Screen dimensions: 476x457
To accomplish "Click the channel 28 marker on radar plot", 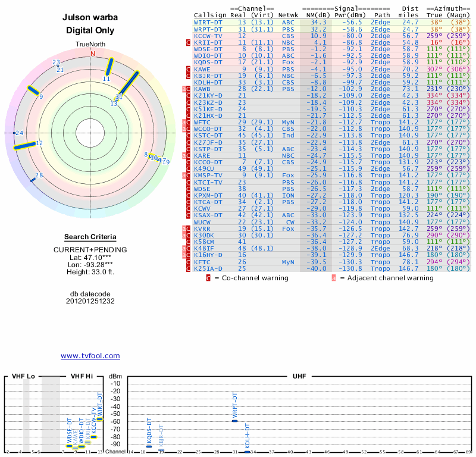I will pos(33,179).
